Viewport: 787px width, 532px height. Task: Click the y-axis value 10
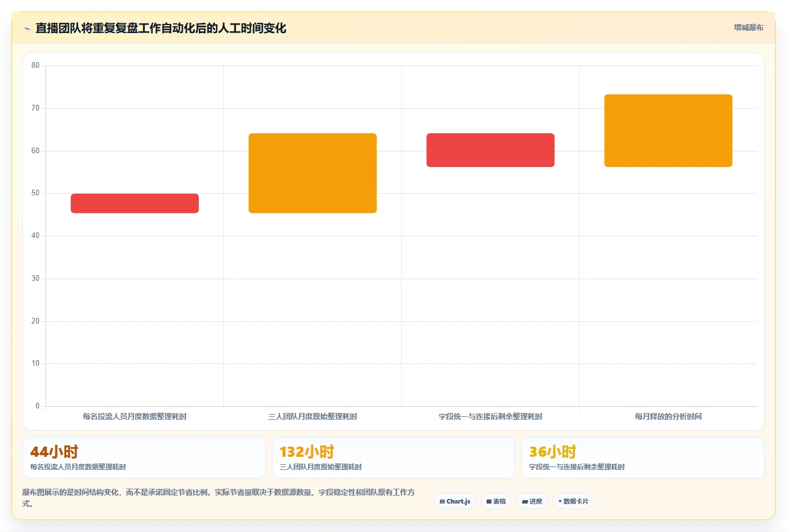(x=35, y=363)
